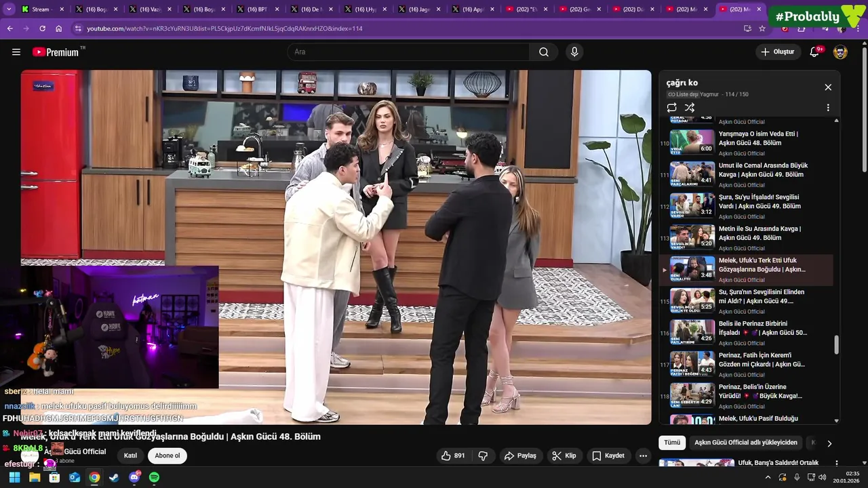Image resolution: width=868 pixels, height=488 pixels.
Task: Go to YouTube Premium home logo
Action: point(56,52)
